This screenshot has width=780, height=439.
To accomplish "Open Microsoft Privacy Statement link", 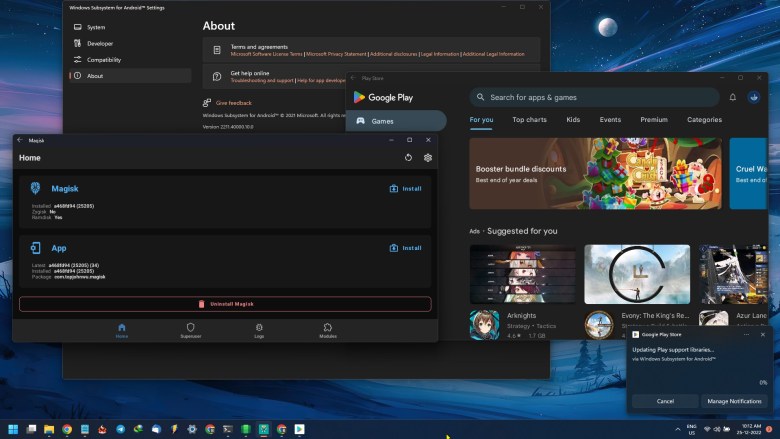I will pyautogui.click(x=336, y=54).
